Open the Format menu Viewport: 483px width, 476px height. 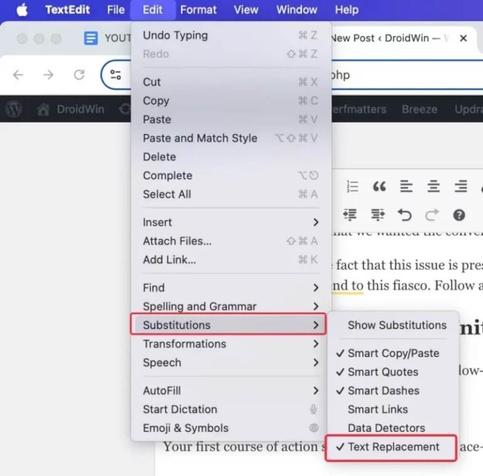(x=198, y=10)
